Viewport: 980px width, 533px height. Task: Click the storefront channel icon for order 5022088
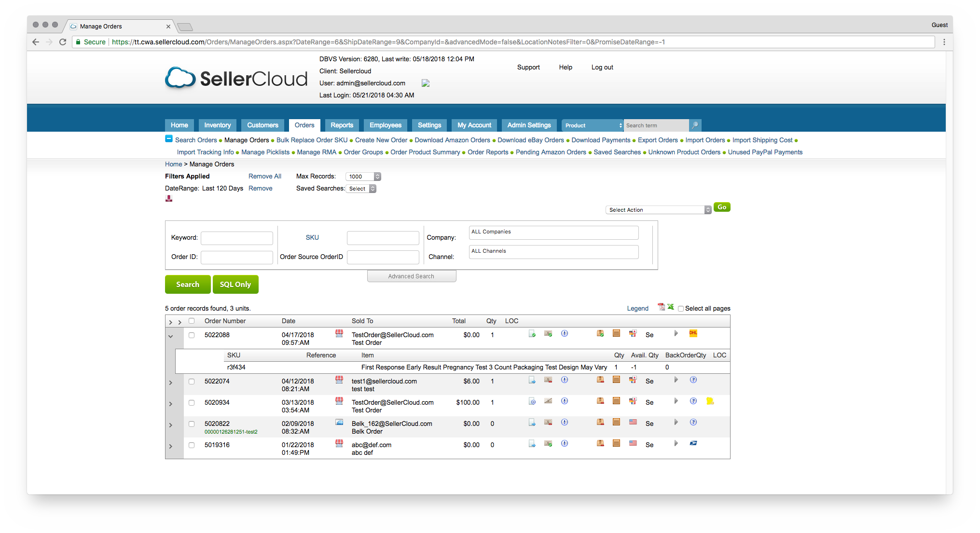(x=339, y=333)
